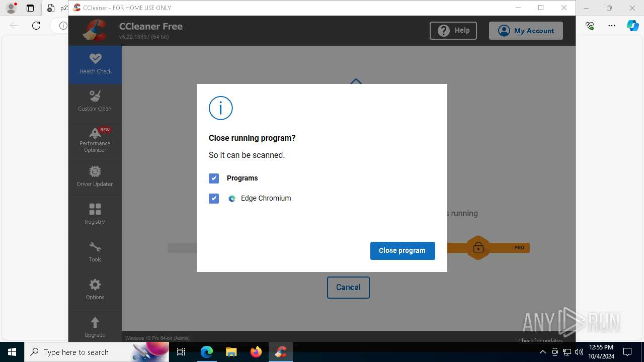
Task: Open Microsoft Edge from taskbar
Action: 207,352
